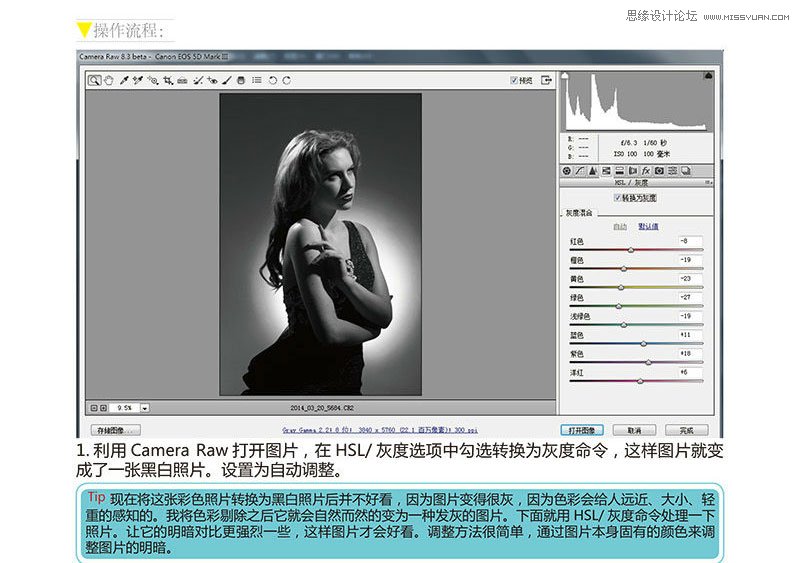Select the White Balance eyedropper tool
800x563 pixels.
(x=123, y=80)
